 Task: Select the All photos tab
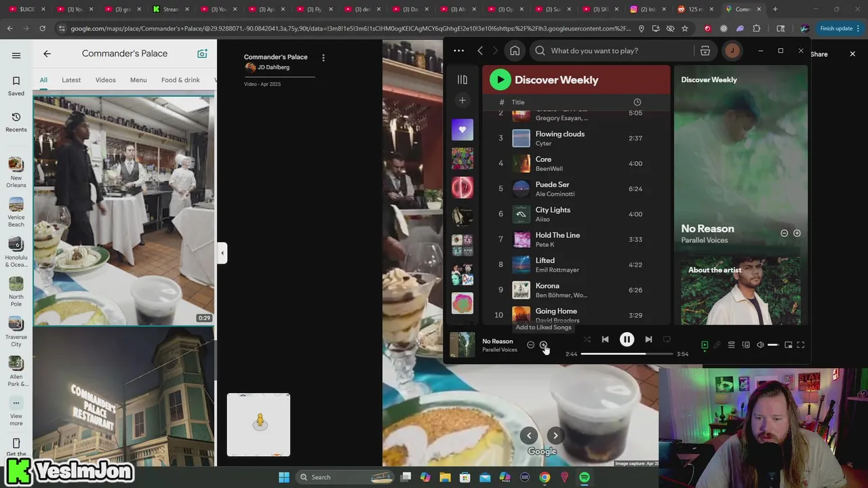(x=43, y=80)
